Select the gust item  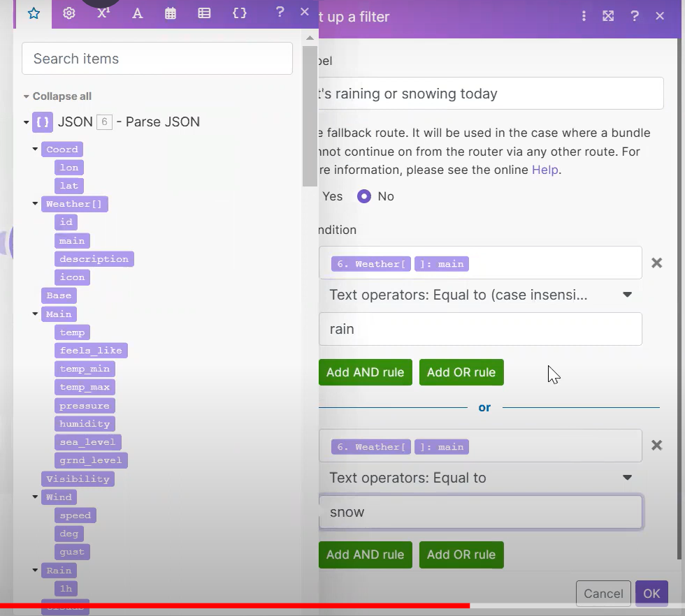coord(72,552)
